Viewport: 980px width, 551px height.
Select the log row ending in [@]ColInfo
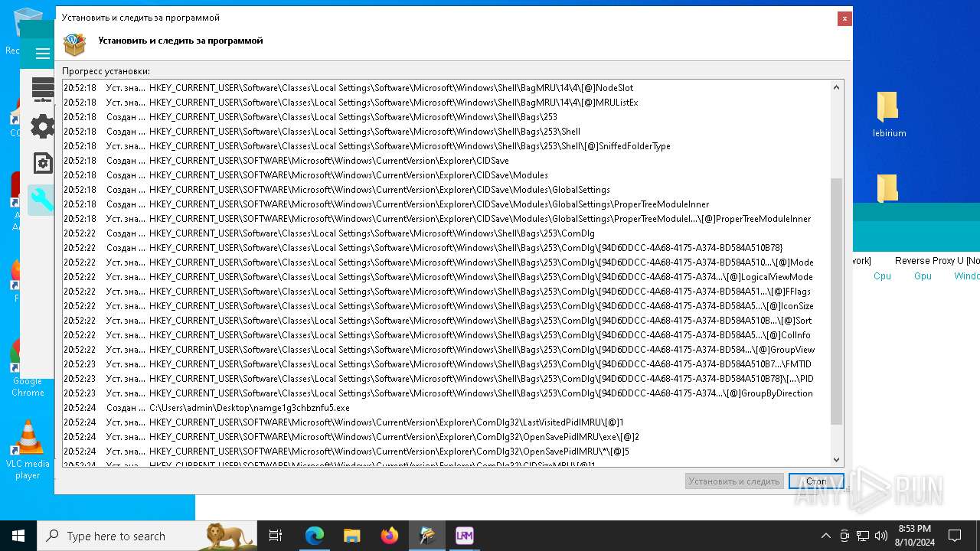[x=446, y=335]
